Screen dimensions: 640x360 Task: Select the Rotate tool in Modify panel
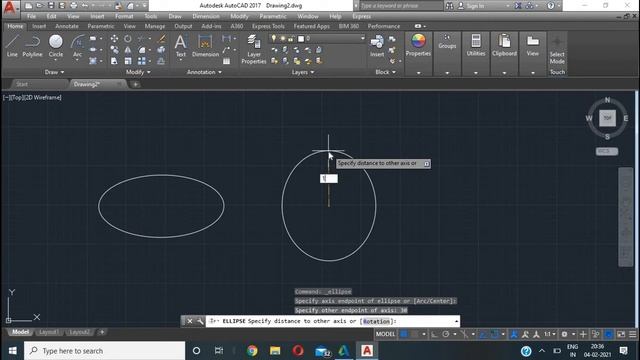[x=128, y=38]
